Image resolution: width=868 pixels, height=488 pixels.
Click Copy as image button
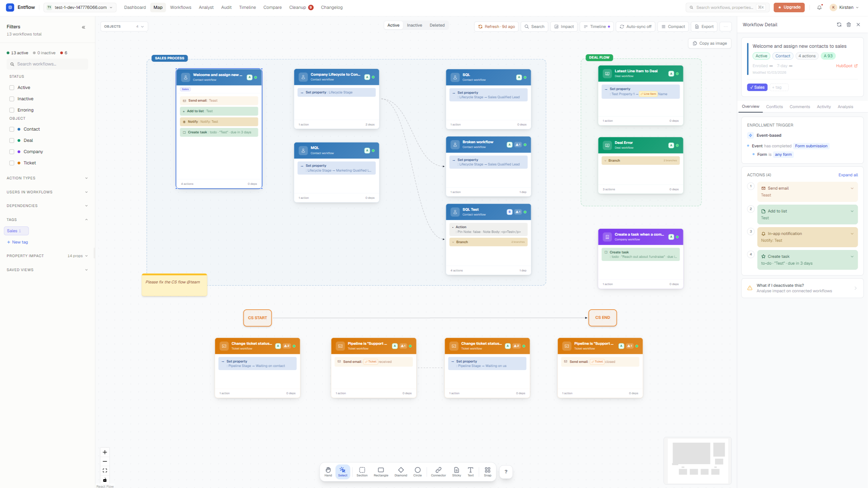coord(709,43)
